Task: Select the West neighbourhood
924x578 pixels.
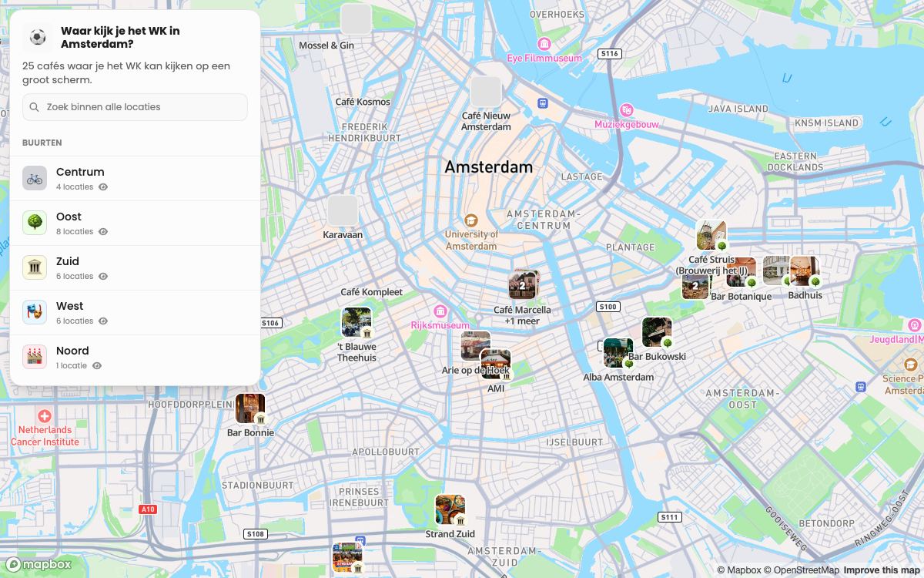Action: pos(135,313)
